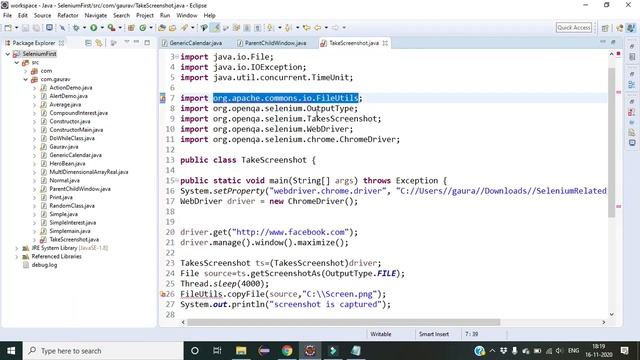Select debug.log file in tree
640x360 pixels.
click(x=44, y=265)
